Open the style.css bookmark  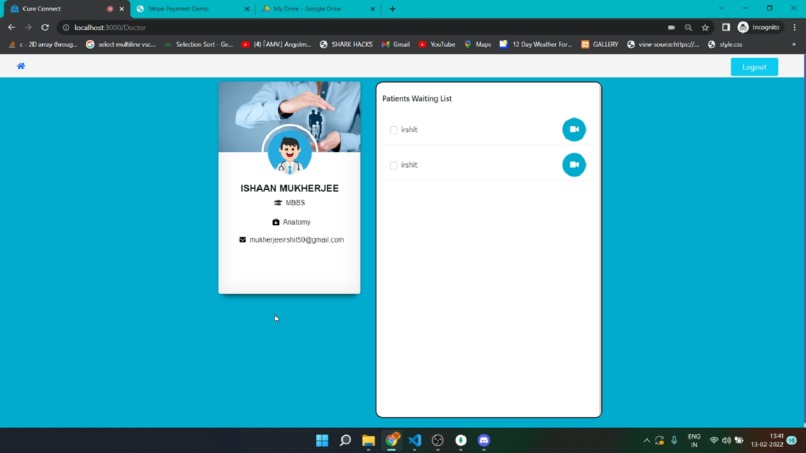pyautogui.click(x=725, y=45)
